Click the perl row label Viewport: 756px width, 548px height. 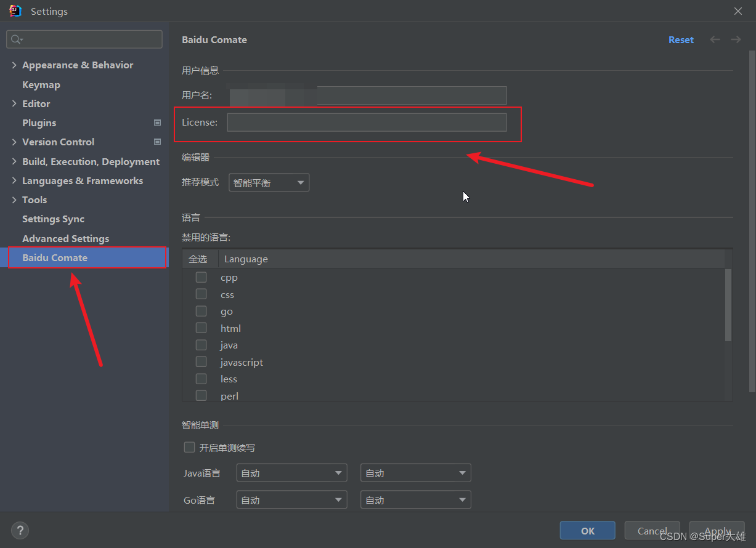(x=229, y=396)
